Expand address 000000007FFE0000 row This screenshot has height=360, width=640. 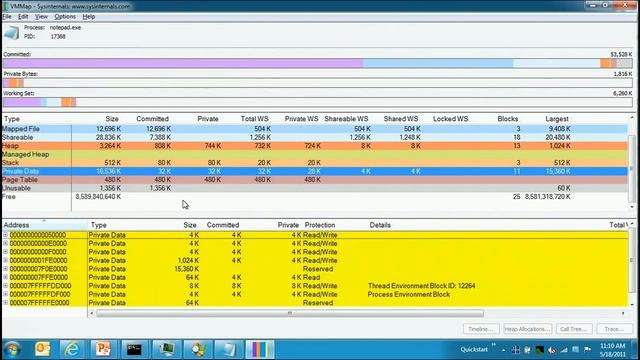[x=5, y=278]
